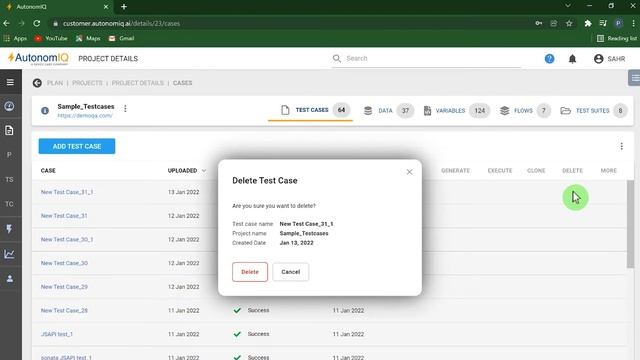Click the table's vertical scrollbar
The height and width of the screenshot is (360, 640).
pyautogui.click(x=631, y=224)
